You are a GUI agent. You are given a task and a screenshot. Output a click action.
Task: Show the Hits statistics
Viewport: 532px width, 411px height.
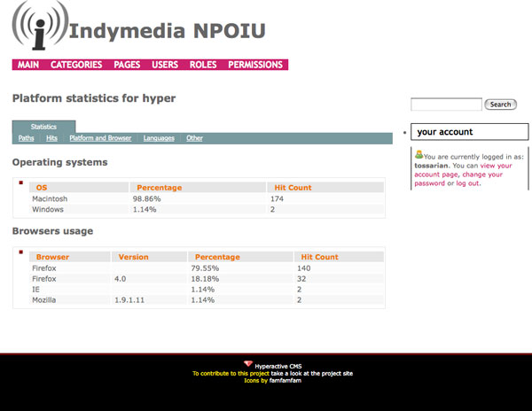(51, 138)
